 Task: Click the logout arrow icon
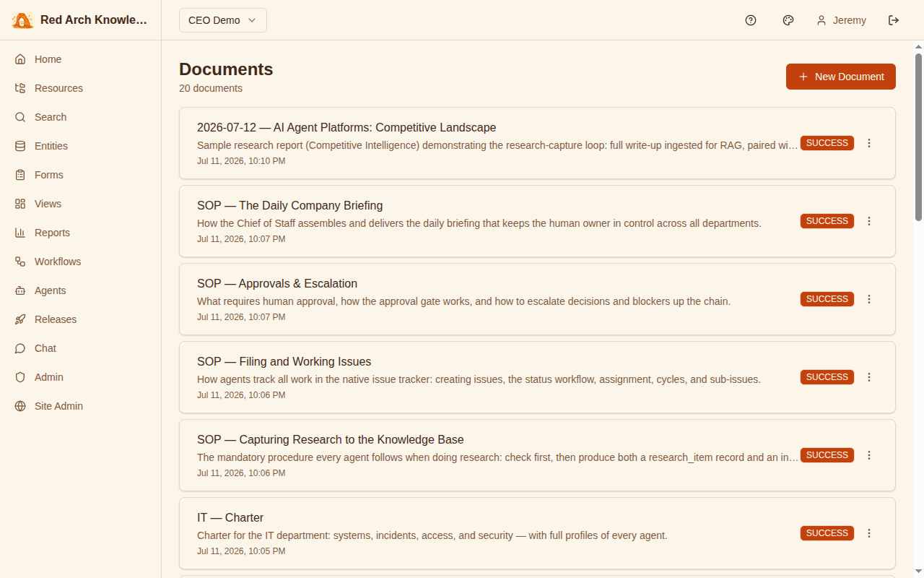coord(894,20)
